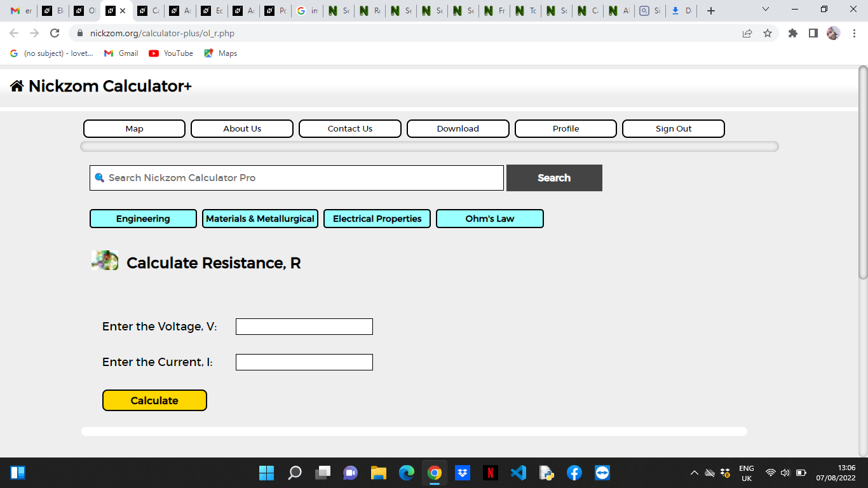The height and width of the screenshot is (488, 868).
Task: Open the Teams Chat taskbar icon
Action: tap(350, 473)
